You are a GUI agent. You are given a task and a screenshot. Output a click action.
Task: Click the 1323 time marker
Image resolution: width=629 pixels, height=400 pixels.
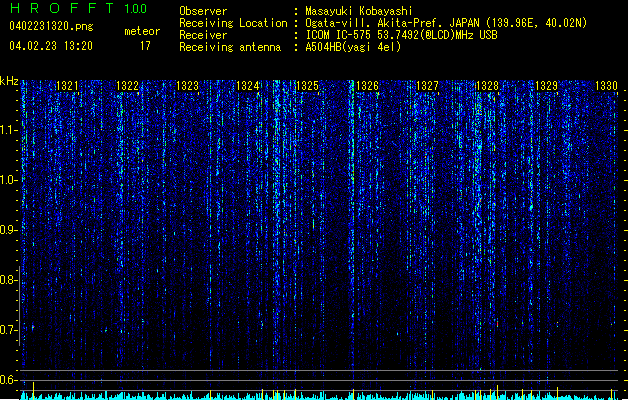pyautogui.click(x=187, y=86)
